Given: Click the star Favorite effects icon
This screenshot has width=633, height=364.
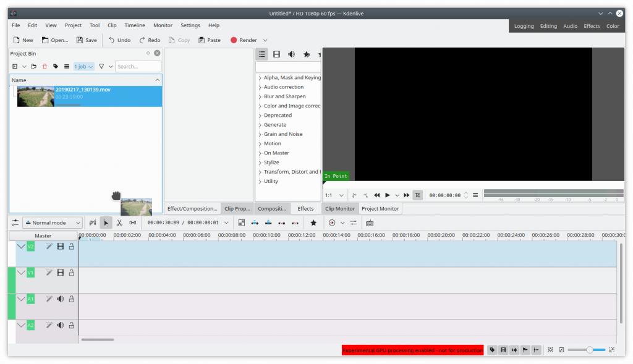Looking at the screenshot, I should click(x=313, y=222).
